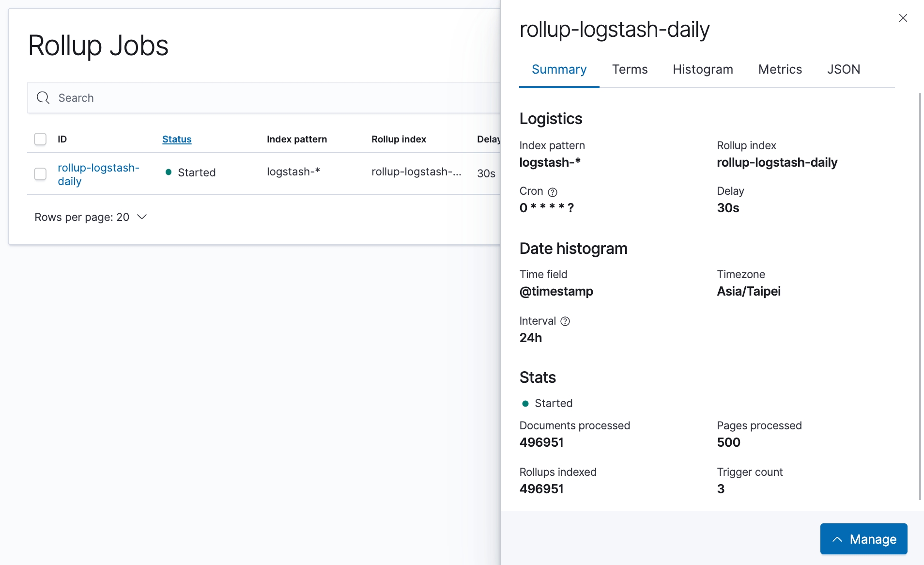The height and width of the screenshot is (565, 924).
Task: Click the search magnifier icon
Action: [x=43, y=98]
